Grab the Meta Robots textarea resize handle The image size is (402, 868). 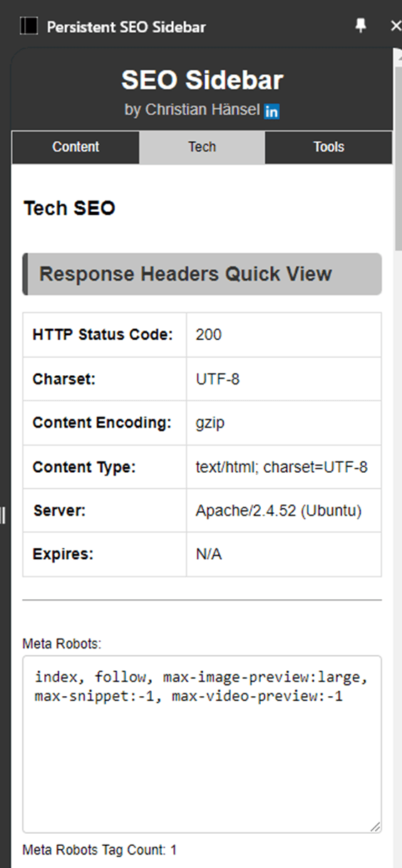(375, 826)
